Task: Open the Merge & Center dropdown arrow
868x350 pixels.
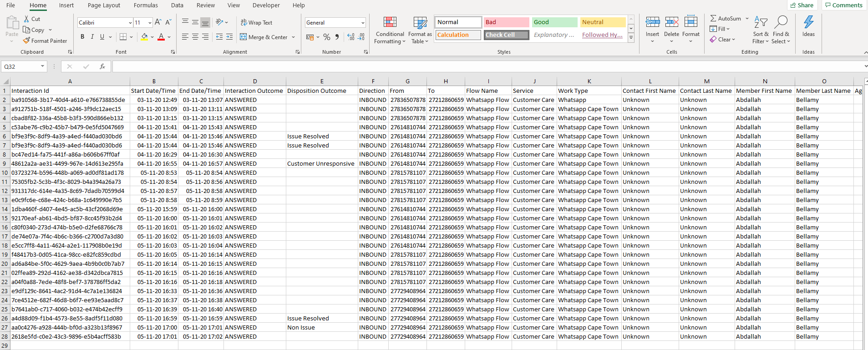Action: 293,37
